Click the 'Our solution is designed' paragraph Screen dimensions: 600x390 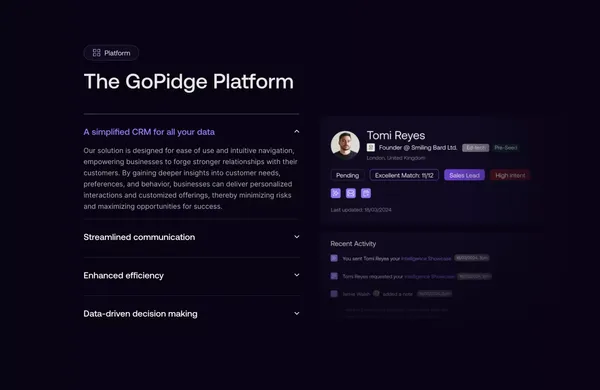click(x=191, y=178)
